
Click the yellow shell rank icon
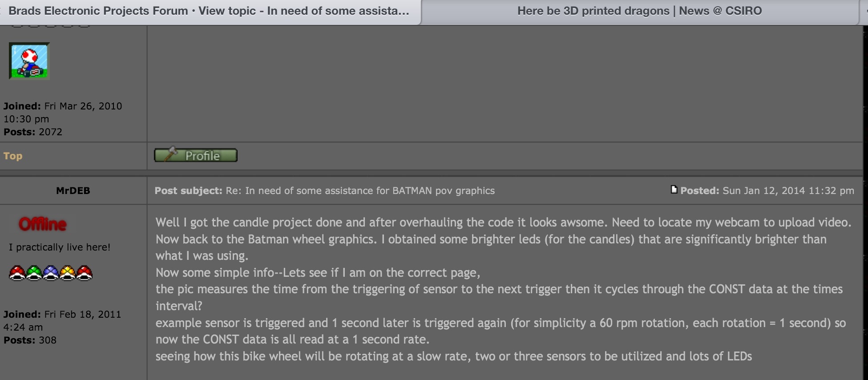(x=68, y=273)
